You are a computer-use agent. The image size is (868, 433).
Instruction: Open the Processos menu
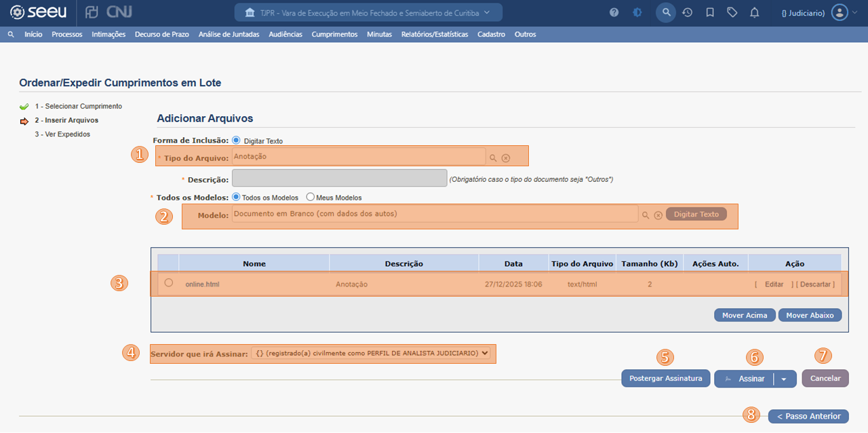click(66, 34)
